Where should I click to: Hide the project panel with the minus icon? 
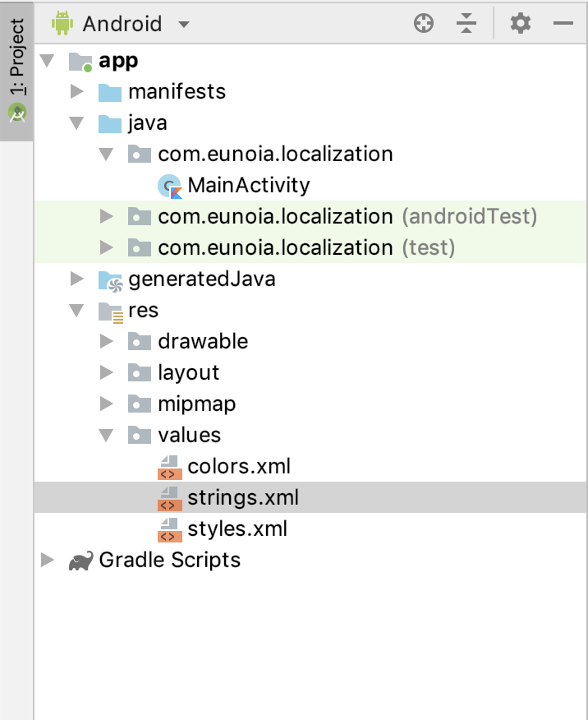tap(563, 23)
